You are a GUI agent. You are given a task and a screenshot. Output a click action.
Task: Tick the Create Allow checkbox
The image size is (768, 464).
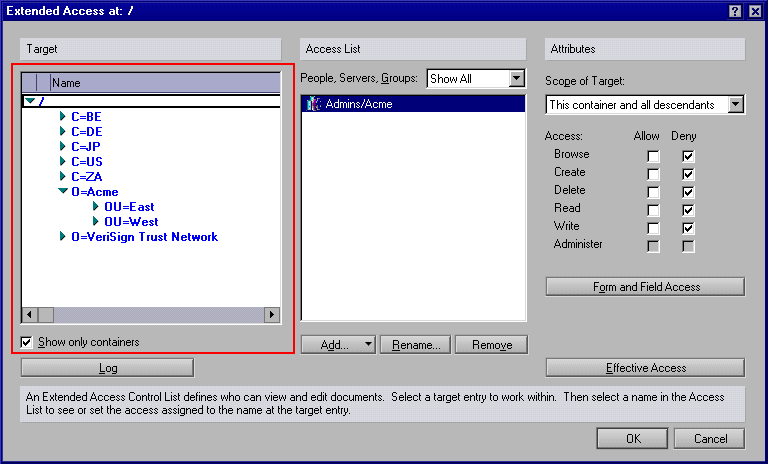(x=653, y=174)
